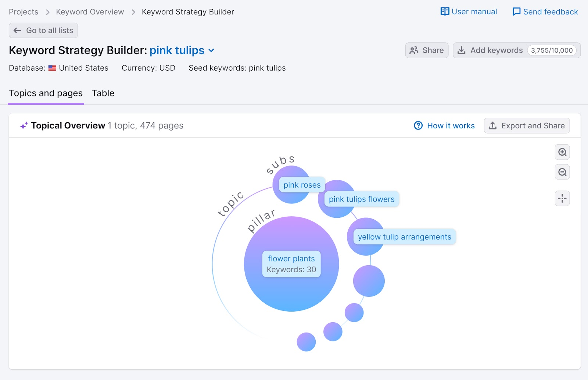Viewport: 588px width, 380px height.
Task: Click the 3,755/10,000 keyword counter
Action: (552, 50)
